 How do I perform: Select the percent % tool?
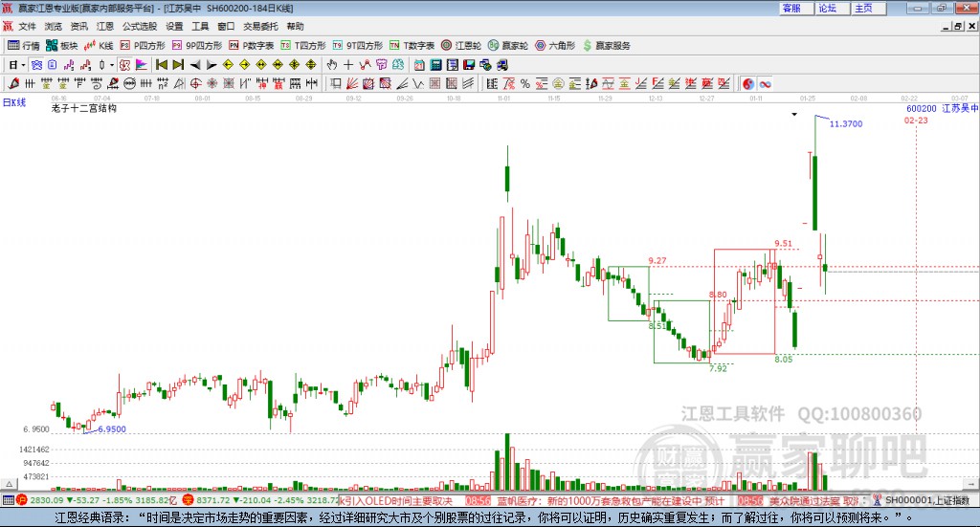(x=525, y=83)
